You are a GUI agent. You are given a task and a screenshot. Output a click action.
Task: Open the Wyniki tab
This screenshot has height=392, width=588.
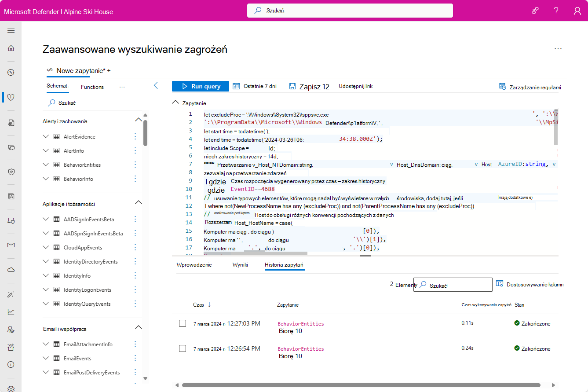point(240,265)
